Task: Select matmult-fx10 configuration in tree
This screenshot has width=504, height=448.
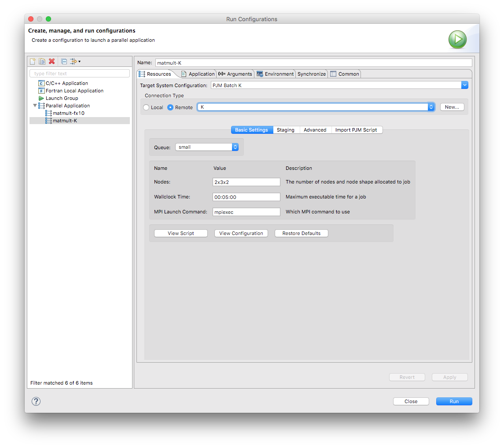Action: point(68,113)
